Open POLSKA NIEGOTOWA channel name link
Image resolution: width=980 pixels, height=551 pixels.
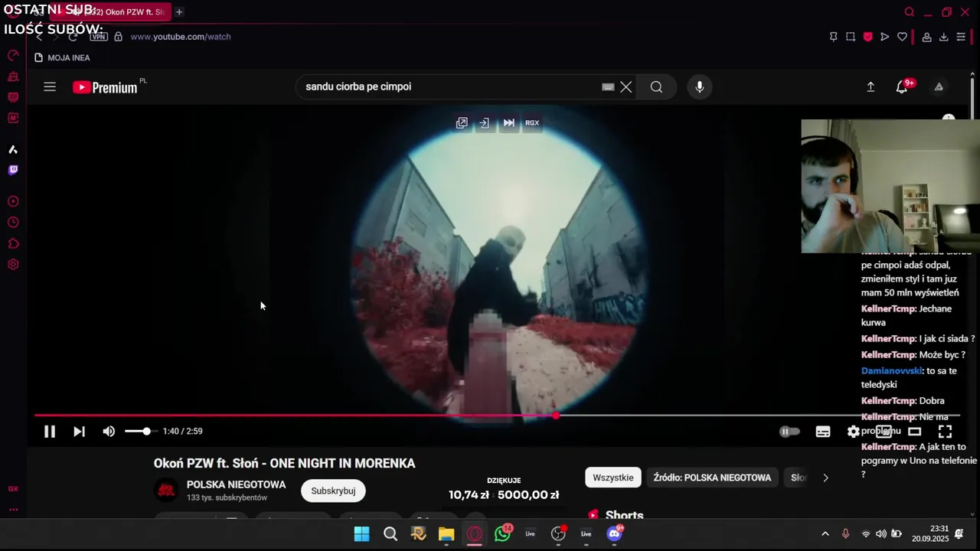click(236, 484)
